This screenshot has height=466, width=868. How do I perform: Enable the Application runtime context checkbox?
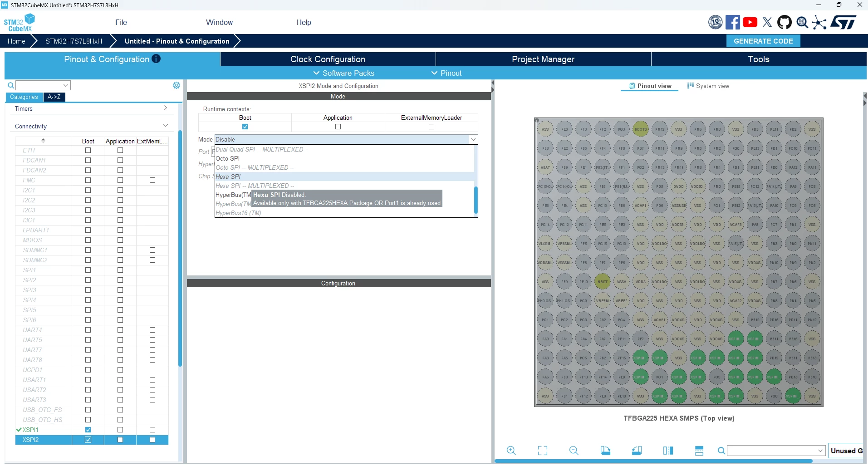pos(338,127)
